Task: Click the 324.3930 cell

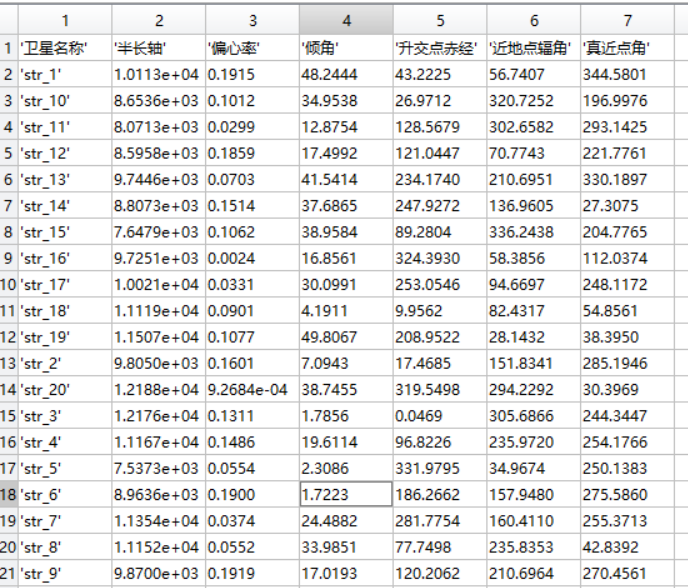Action: coord(440,258)
